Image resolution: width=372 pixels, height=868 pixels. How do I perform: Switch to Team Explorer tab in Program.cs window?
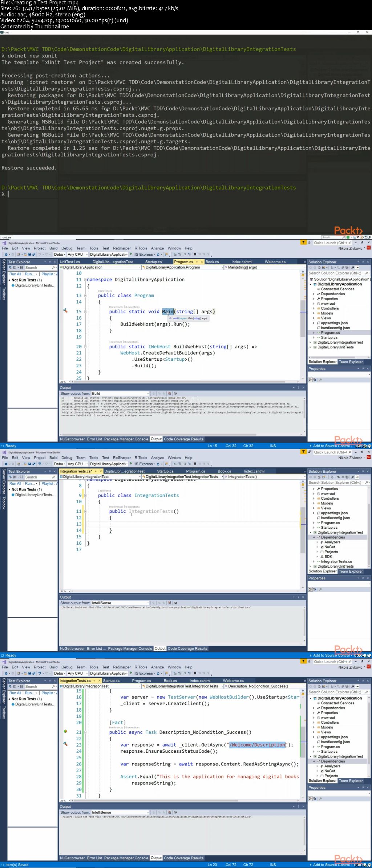[x=351, y=362]
